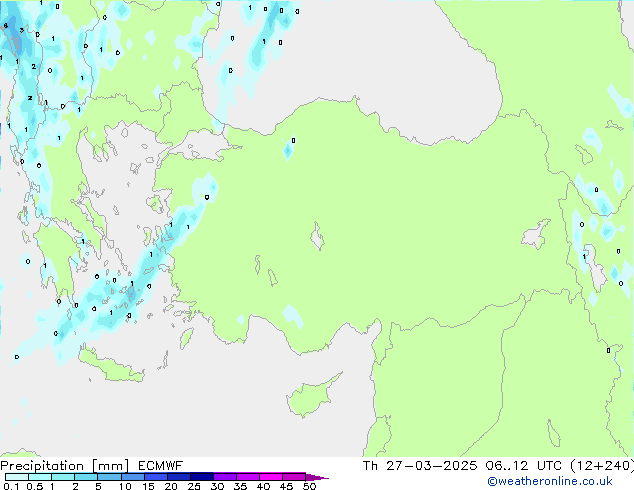
Task: Open the weatheronline.co.uk copyright link
Action: tap(550, 481)
